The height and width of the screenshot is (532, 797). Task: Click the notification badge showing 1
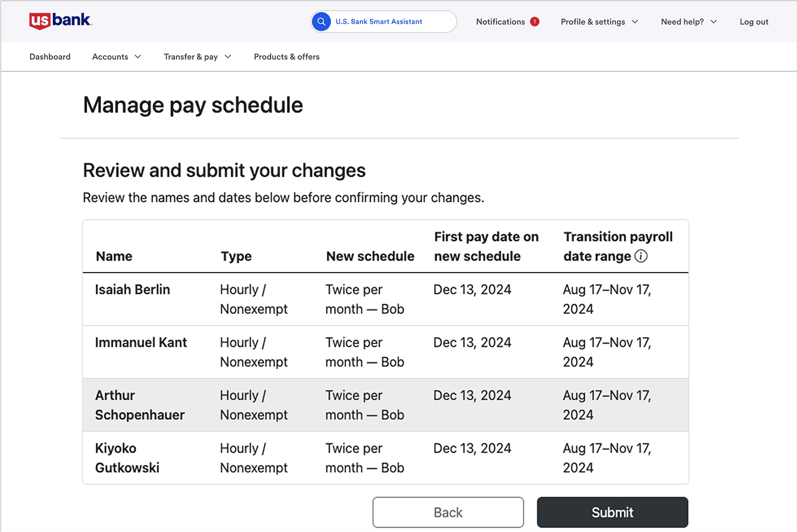pos(535,21)
